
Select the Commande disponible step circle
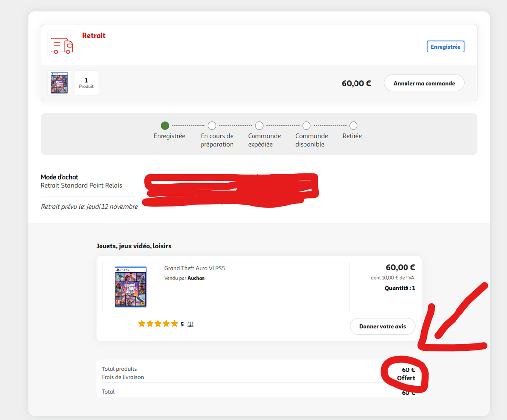306,125
